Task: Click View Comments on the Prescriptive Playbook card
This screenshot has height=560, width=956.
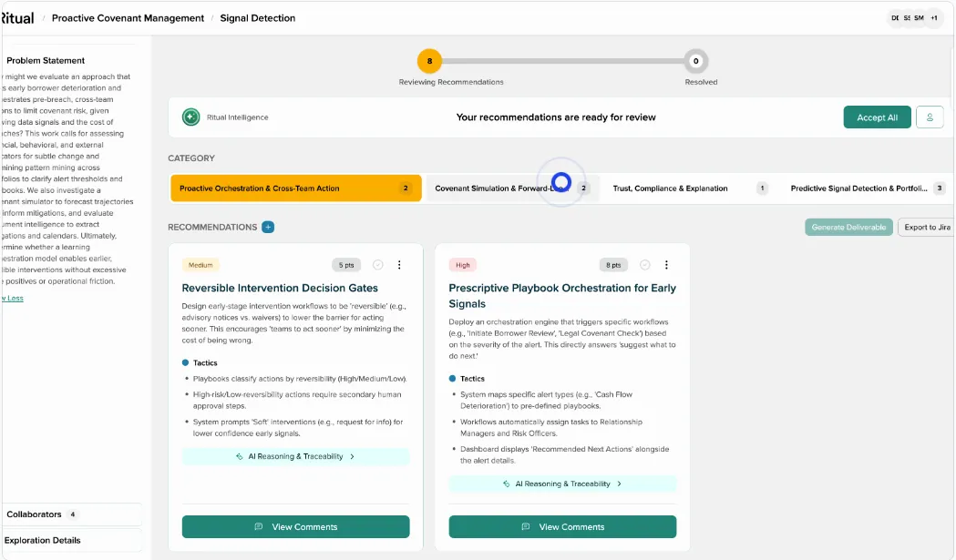Action: [561, 526]
